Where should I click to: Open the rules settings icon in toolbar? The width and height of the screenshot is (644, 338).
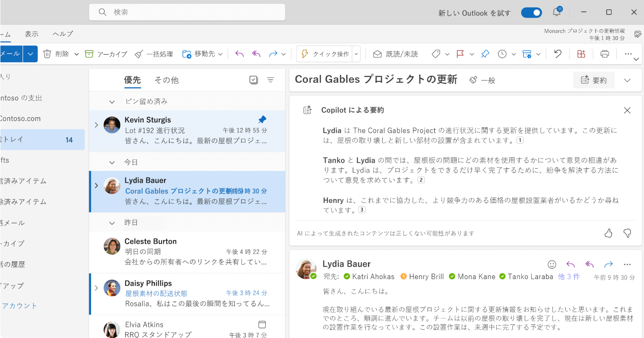(x=527, y=54)
